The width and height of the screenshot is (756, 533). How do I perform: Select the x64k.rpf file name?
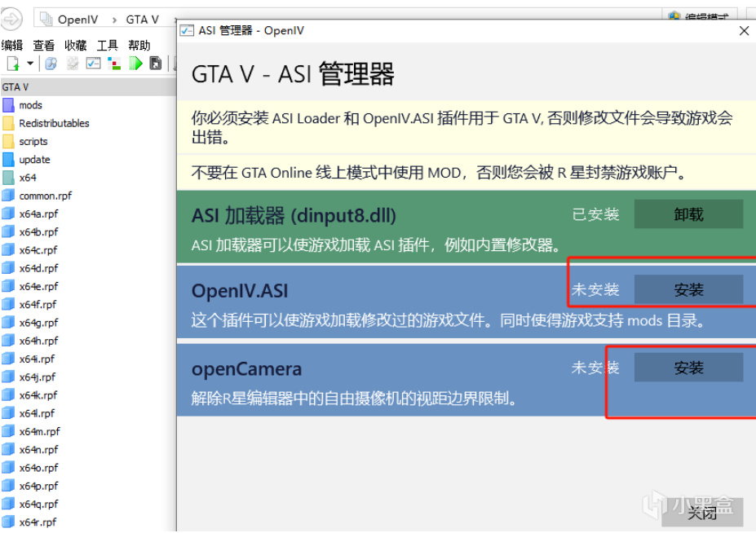[38, 395]
